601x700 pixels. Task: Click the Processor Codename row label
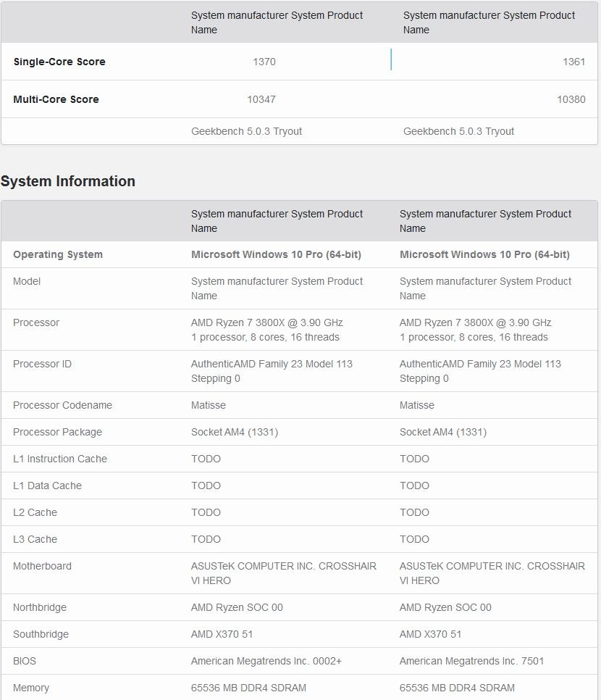pos(62,405)
